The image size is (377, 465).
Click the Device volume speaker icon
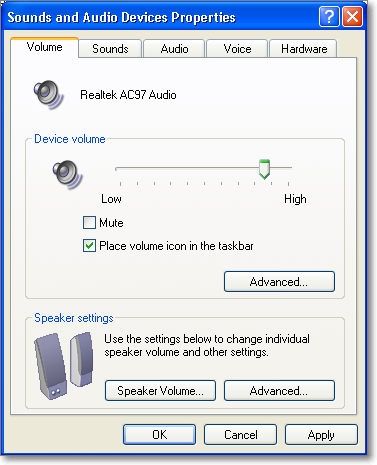[x=67, y=175]
